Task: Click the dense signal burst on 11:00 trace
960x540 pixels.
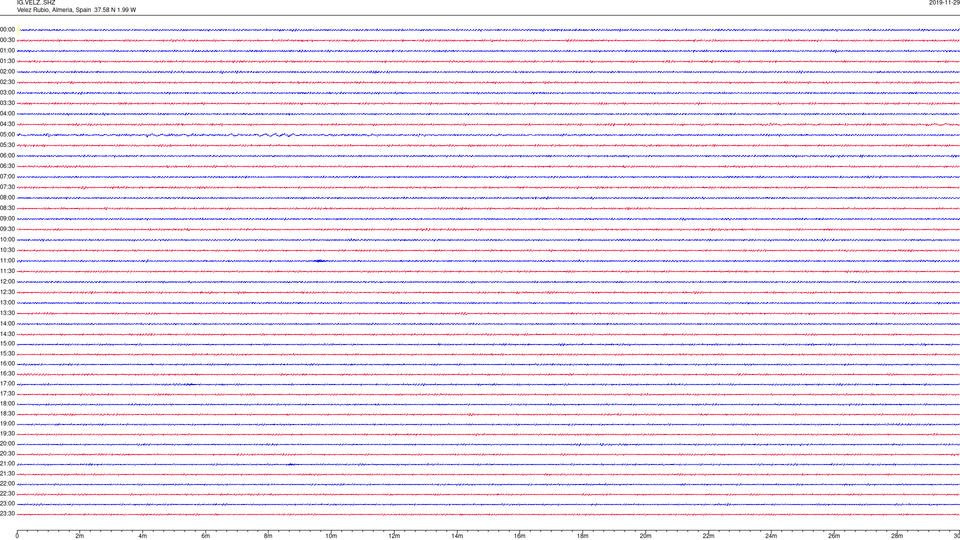Action: pos(319,261)
